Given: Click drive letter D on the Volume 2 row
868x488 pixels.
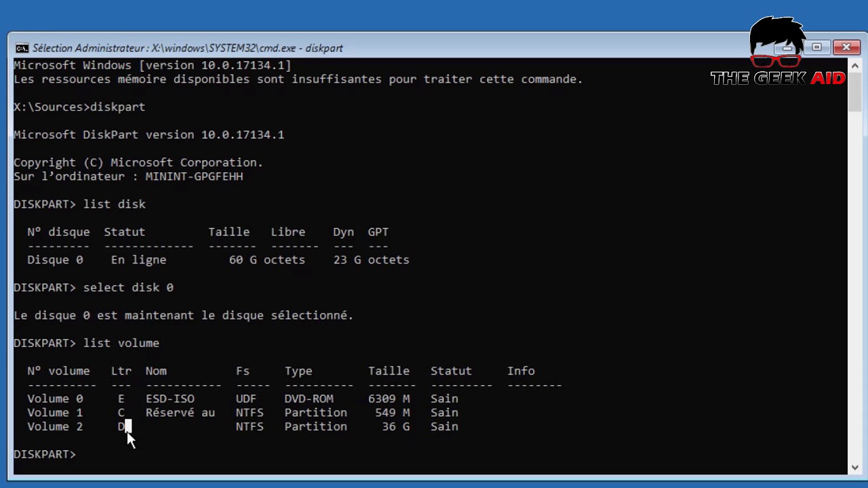Looking at the screenshot, I should 121,426.
